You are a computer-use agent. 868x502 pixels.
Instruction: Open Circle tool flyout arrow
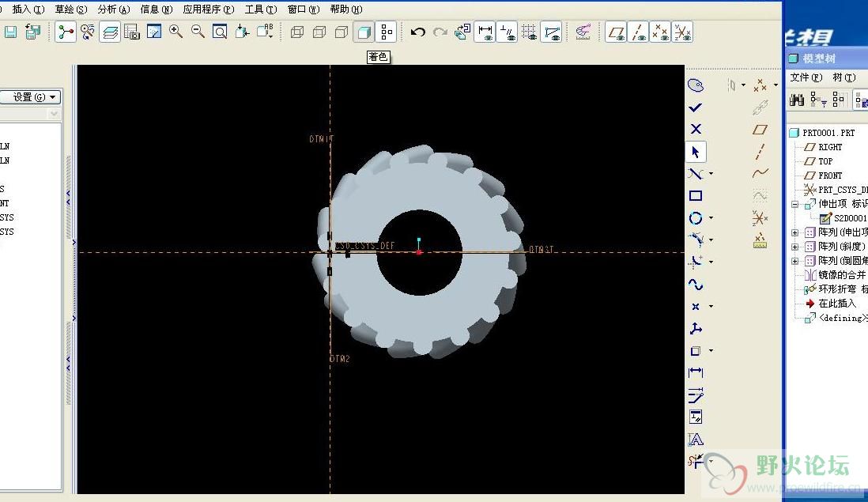coord(711,218)
